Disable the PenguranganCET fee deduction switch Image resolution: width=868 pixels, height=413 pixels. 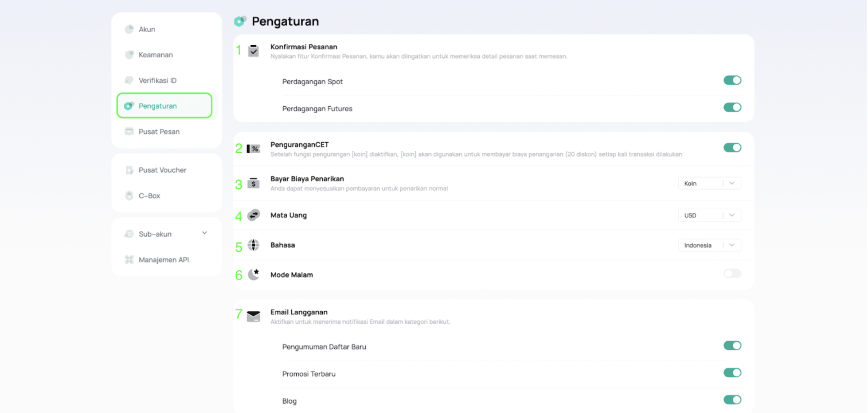coord(732,147)
